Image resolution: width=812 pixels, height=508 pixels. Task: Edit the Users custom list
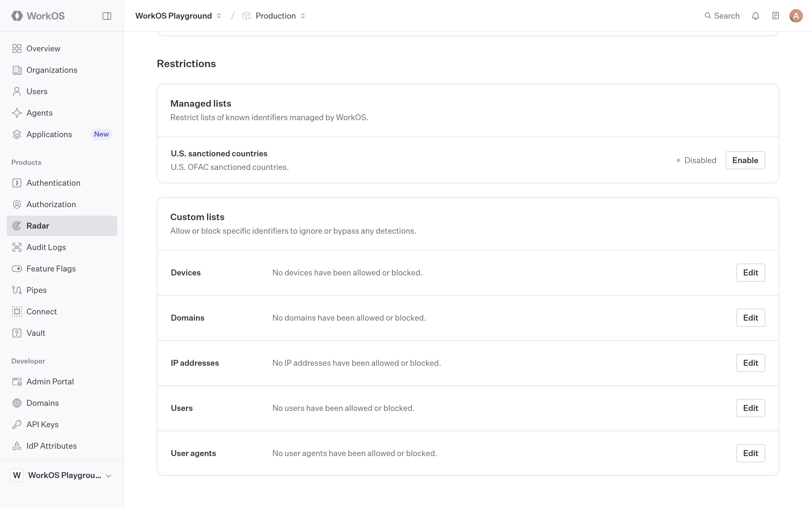coord(751,408)
